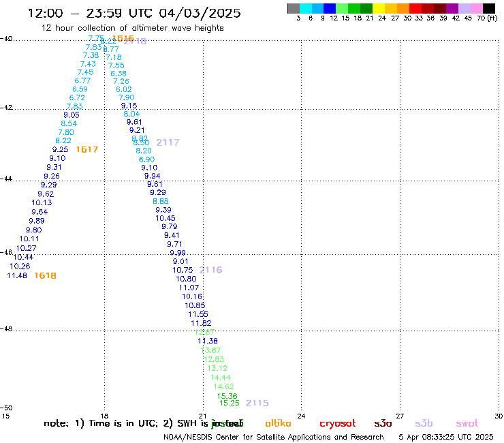Pick the orange swatch in the height scale
504x443 pixels.
(403, 8)
